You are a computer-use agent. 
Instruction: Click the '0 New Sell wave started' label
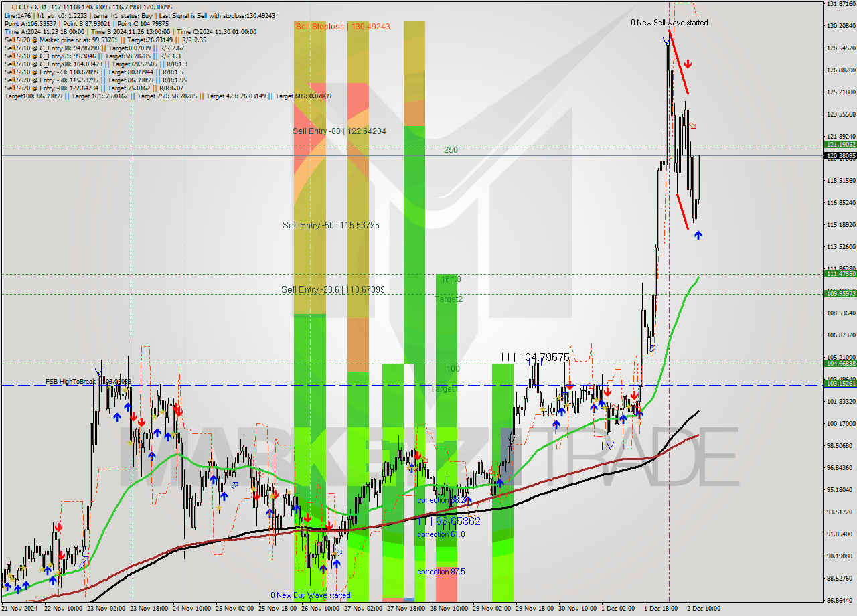(x=669, y=23)
